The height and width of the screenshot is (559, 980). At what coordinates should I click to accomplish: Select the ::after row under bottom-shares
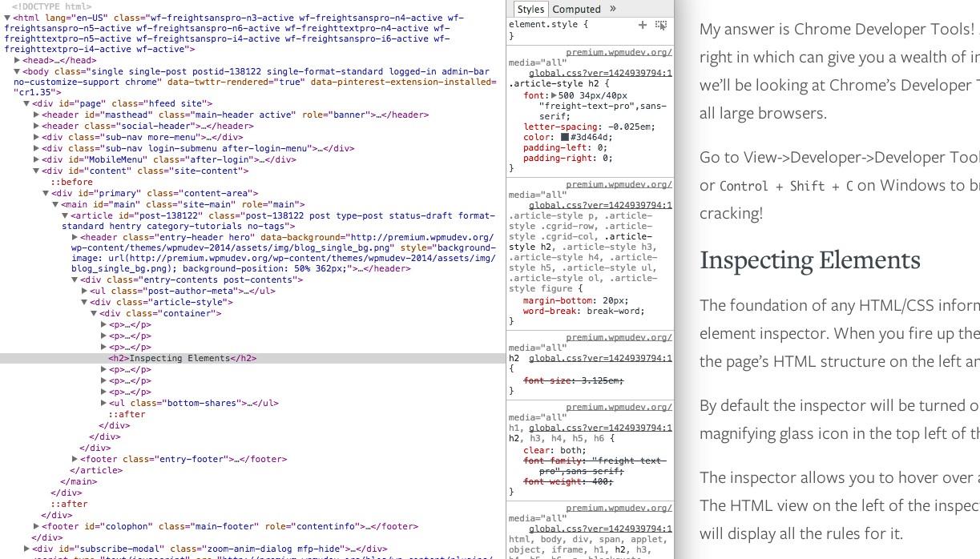point(127,415)
